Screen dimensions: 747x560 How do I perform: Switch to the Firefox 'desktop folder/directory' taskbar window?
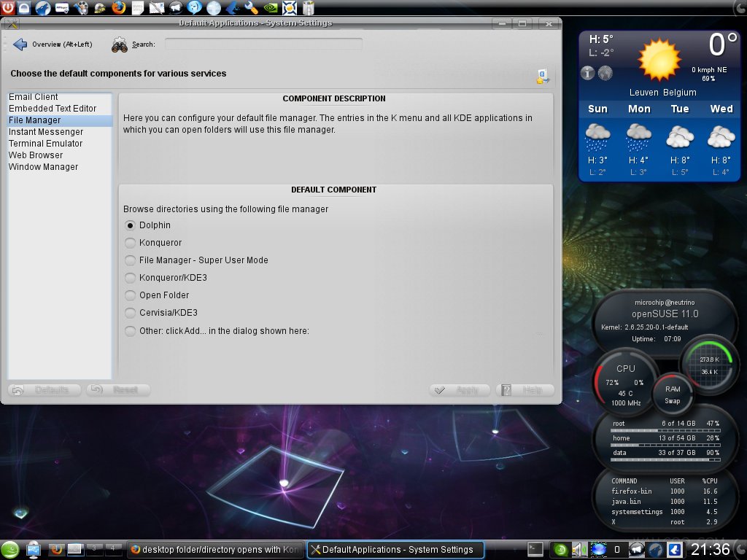click(x=216, y=550)
